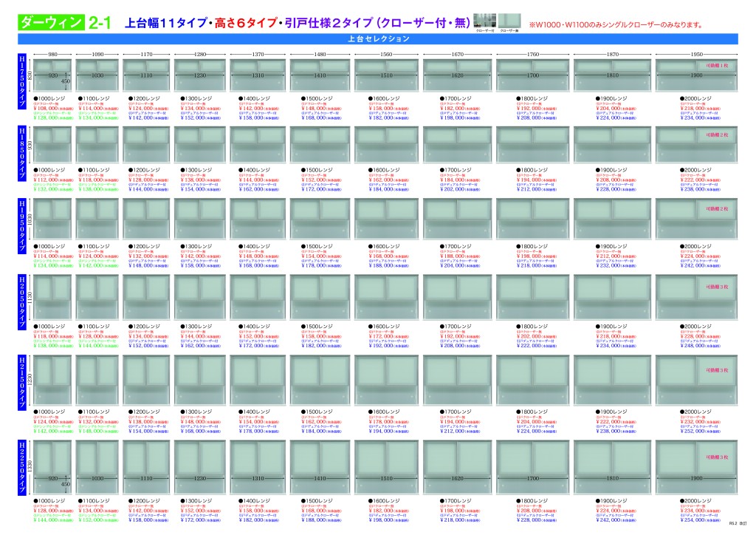Click the 1600レンジ label in H1950 row

click(x=384, y=247)
